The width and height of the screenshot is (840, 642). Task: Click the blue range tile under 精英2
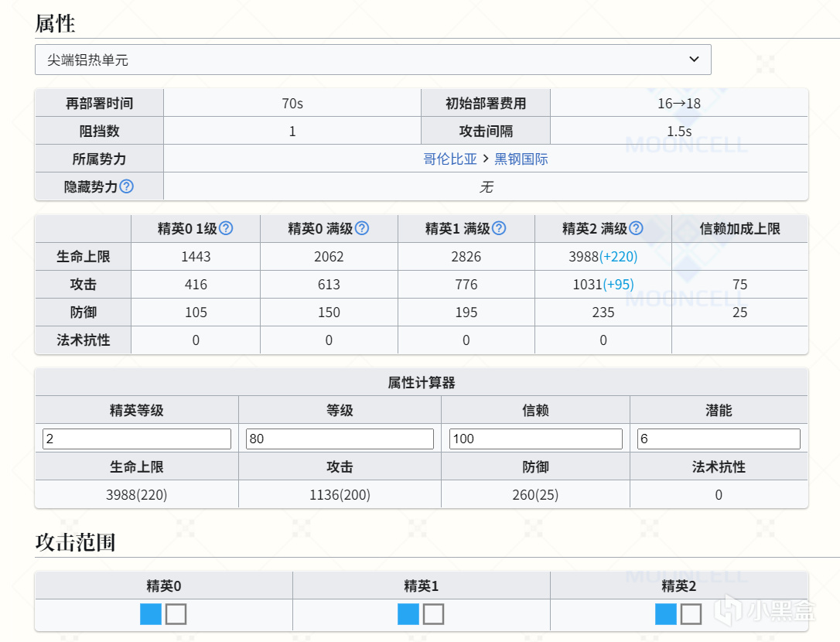point(666,614)
